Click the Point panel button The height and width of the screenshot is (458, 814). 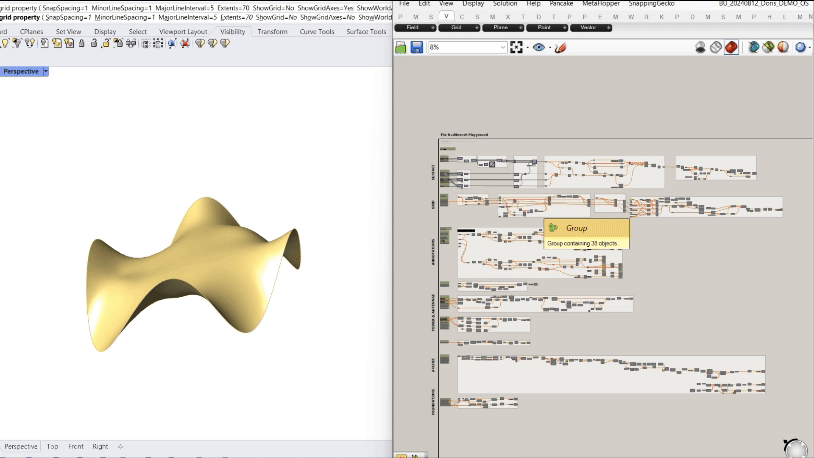pos(544,28)
